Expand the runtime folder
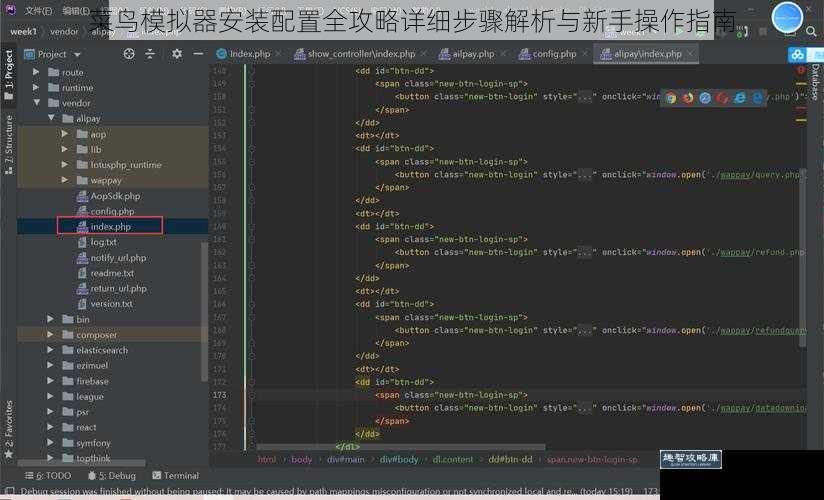Screen dimensions: 824x500 [x=36, y=87]
